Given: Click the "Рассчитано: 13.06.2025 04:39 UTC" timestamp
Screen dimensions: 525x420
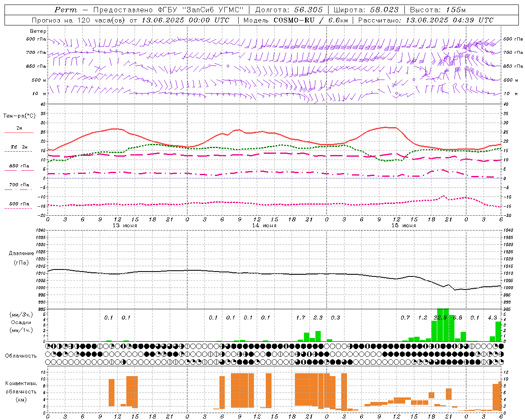Looking at the screenshot, I should (x=426, y=20).
